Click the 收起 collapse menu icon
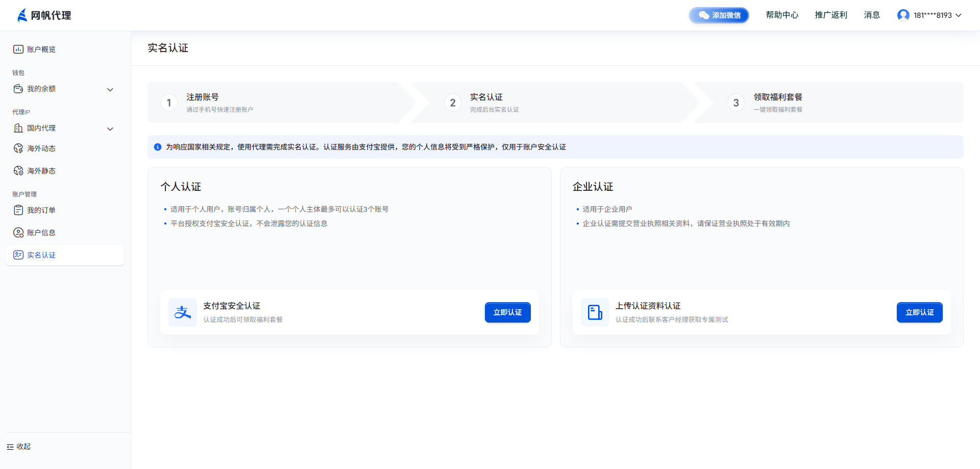This screenshot has width=980, height=469. (10, 447)
